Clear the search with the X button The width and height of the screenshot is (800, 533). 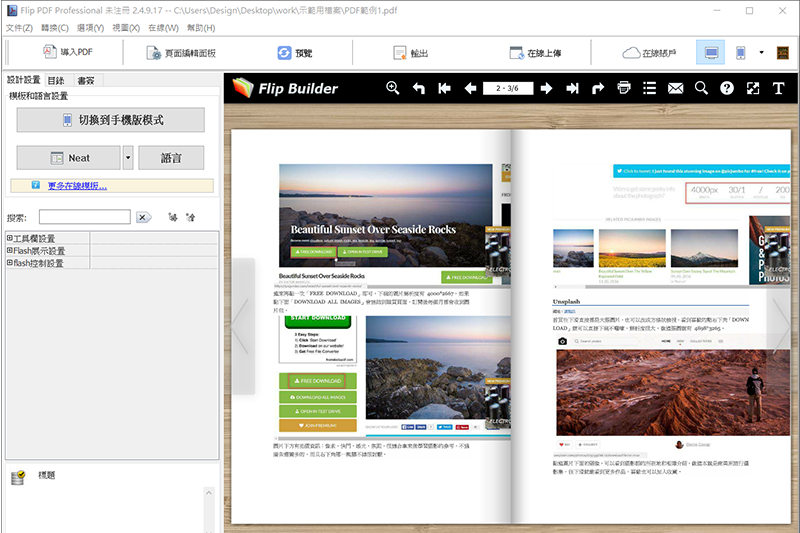click(143, 217)
